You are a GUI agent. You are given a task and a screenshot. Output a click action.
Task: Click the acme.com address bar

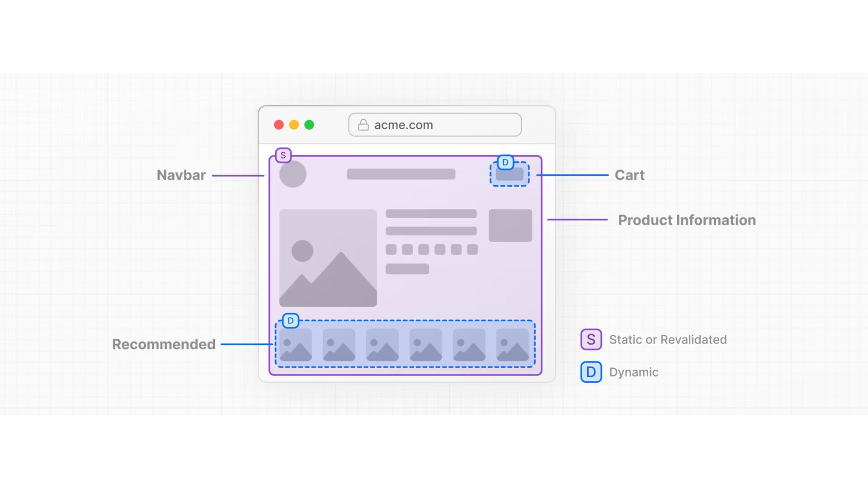pyautogui.click(x=434, y=125)
